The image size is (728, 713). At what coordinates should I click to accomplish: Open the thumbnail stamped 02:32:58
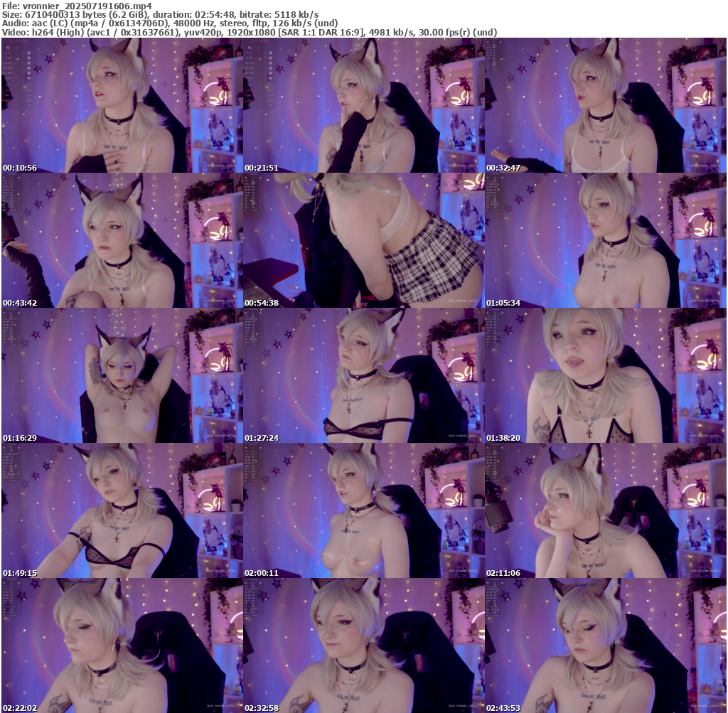[x=364, y=645]
